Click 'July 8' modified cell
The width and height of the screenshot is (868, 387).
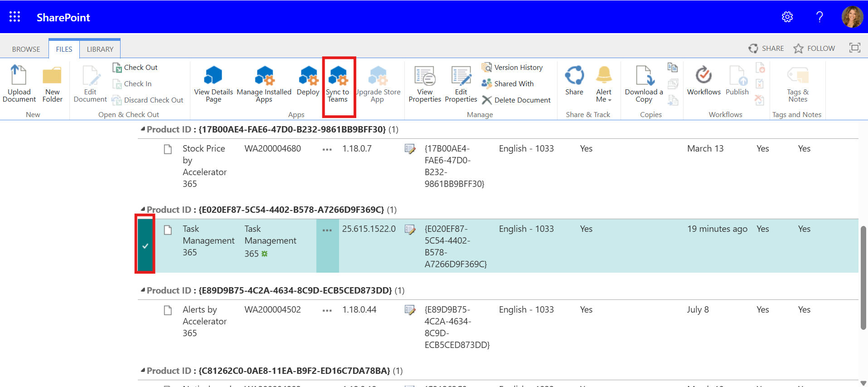(x=698, y=309)
